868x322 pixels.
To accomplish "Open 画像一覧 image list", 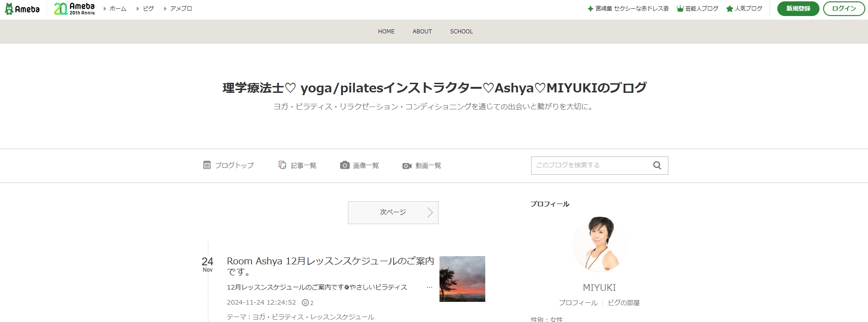I will (359, 166).
